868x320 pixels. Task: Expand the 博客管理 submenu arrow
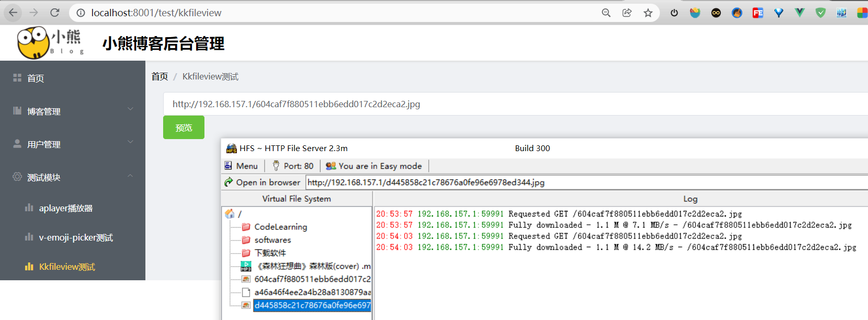tap(130, 109)
